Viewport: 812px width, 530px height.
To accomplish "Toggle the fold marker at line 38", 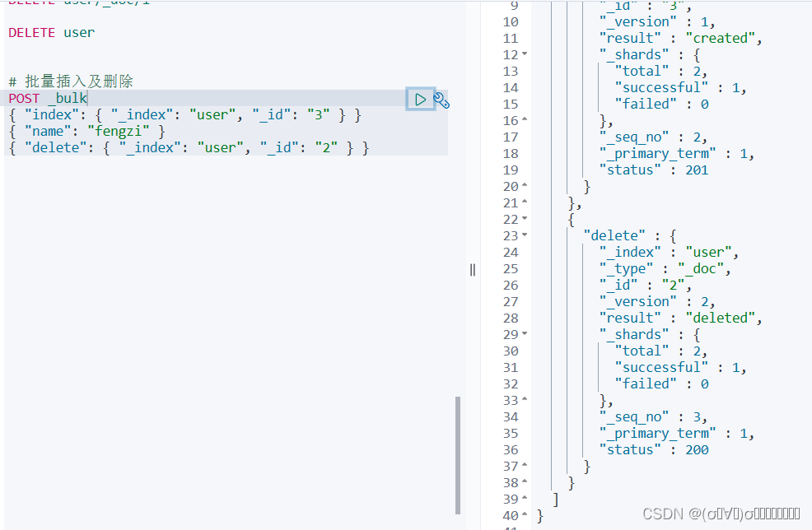I will pyautogui.click(x=525, y=482).
